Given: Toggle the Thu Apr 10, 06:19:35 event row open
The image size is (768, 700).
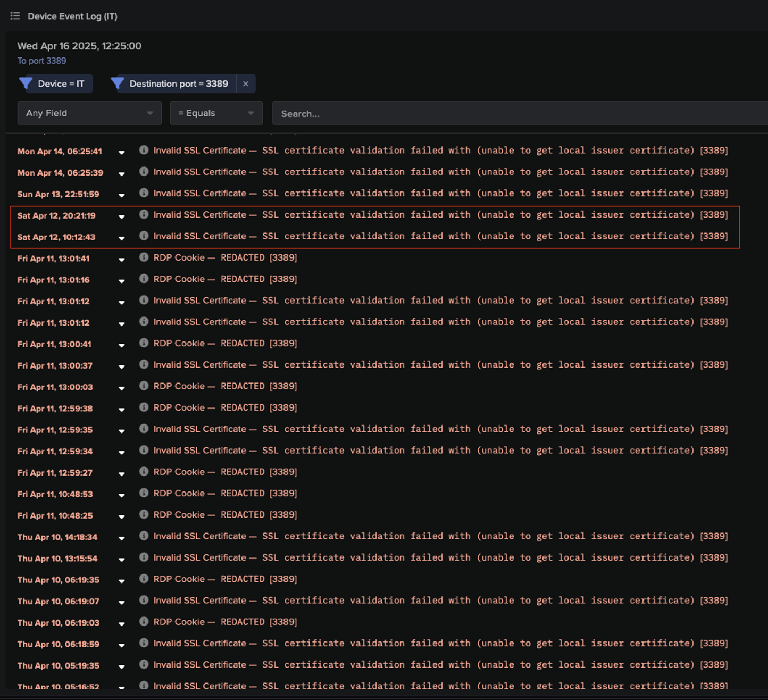Looking at the screenshot, I should [121, 581].
